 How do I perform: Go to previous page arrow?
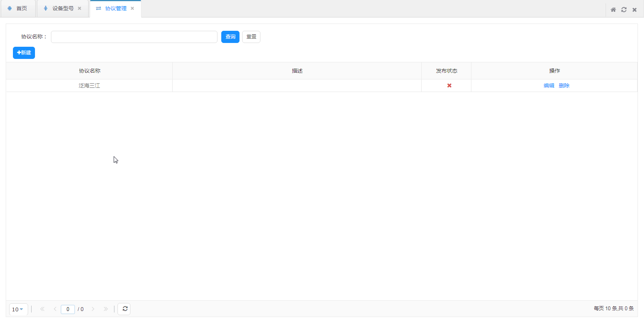pos(55,309)
